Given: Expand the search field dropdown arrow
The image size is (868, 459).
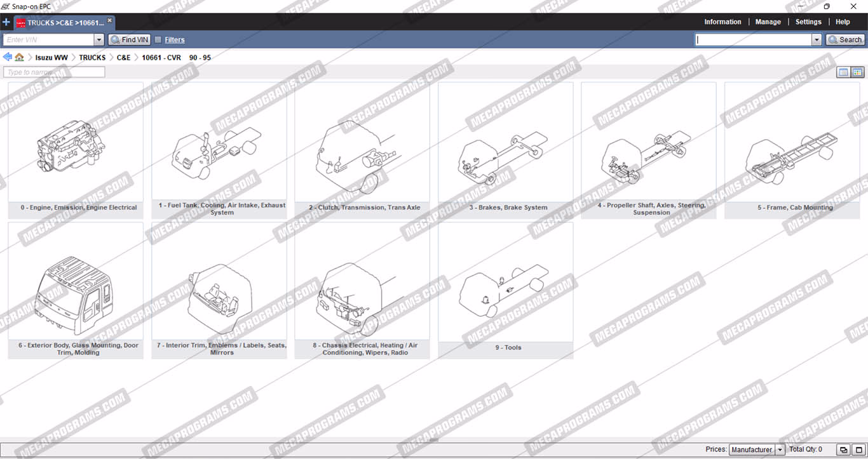Looking at the screenshot, I should click(x=817, y=40).
